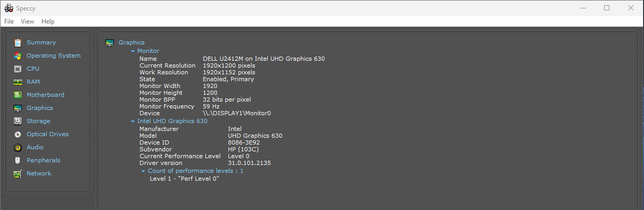Click the monitor icon beside Graphics heading
Screen dimensions: 644x210
pos(110,42)
